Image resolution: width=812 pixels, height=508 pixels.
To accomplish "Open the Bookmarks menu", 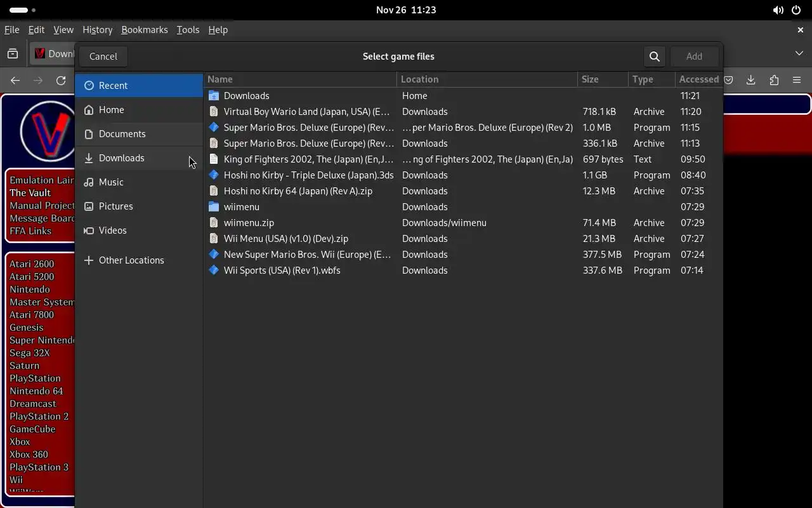I will click(x=145, y=30).
